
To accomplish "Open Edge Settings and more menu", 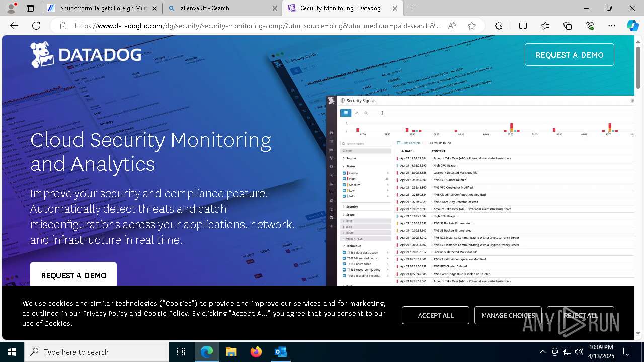I will (612, 26).
